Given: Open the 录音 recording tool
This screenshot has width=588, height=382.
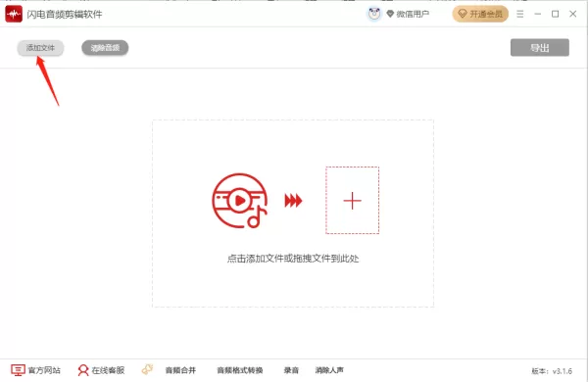Looking at the screenshot, I should 291,370.
